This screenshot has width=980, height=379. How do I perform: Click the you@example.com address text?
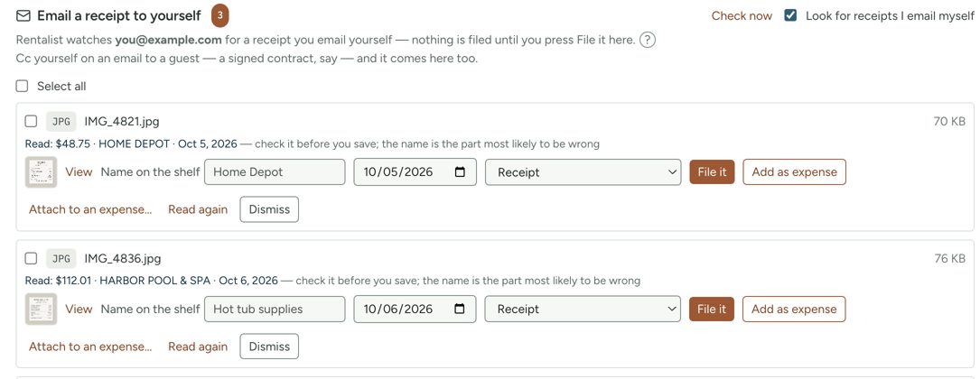pos(169,41)
